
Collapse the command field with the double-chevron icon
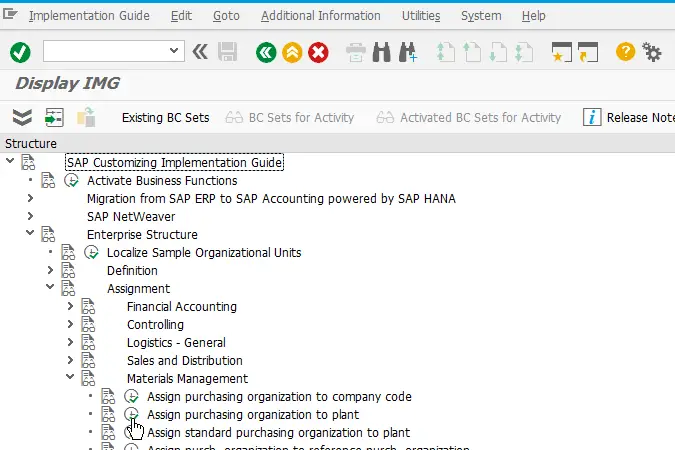[200, 52]
